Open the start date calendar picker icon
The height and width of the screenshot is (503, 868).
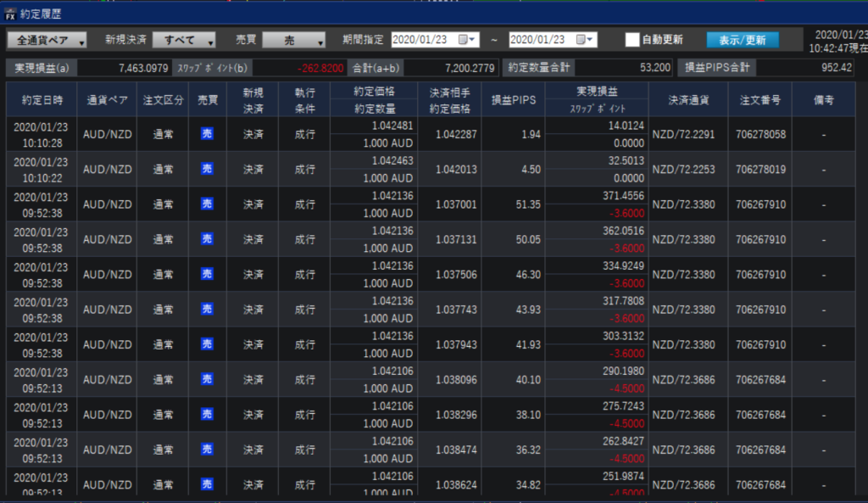point(463,40)
